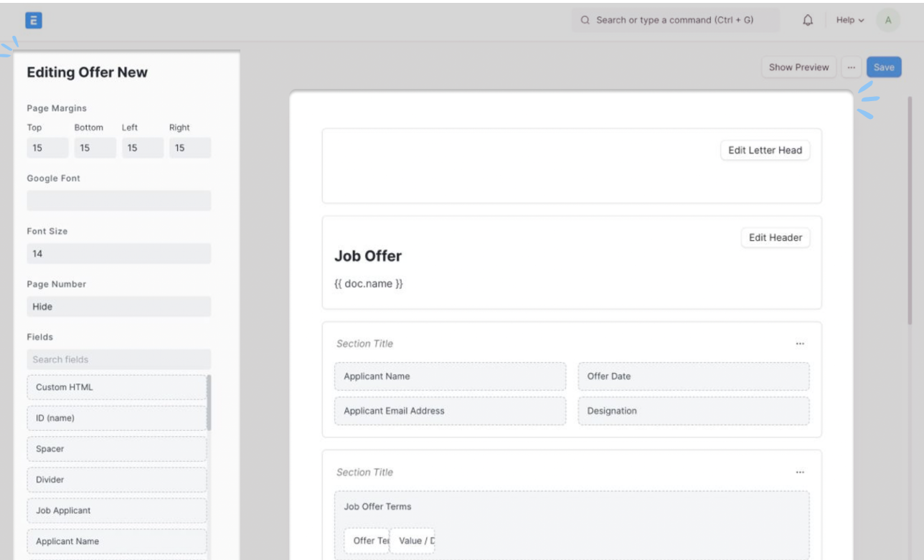The image size is (924, 560).
Task: Edit the Letter Head section
Action: [765, 150]
